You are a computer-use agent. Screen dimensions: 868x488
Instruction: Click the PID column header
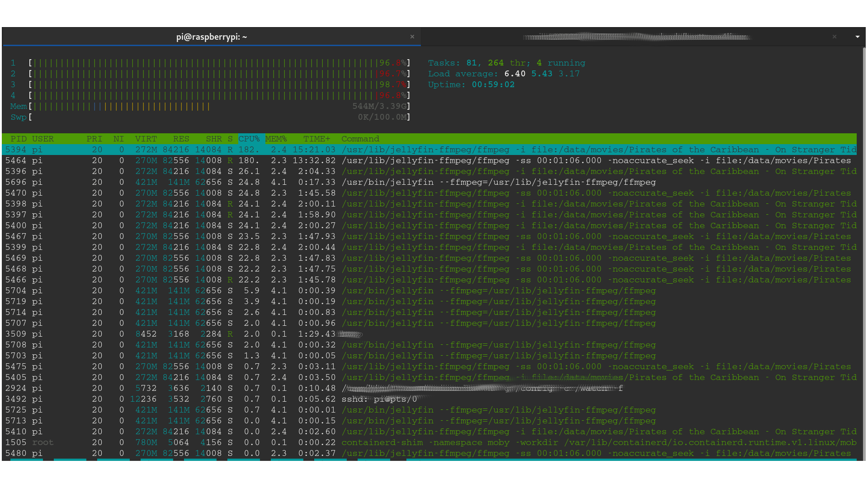(19, 139)
